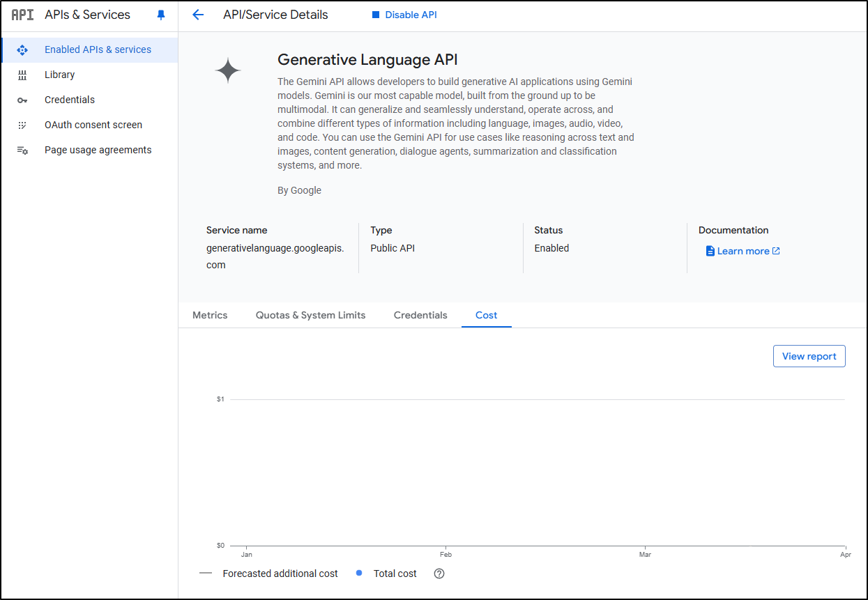The image size is (868, 600).
Task: Open the help icon next to Total cost
Action: (x=439, y=574)
